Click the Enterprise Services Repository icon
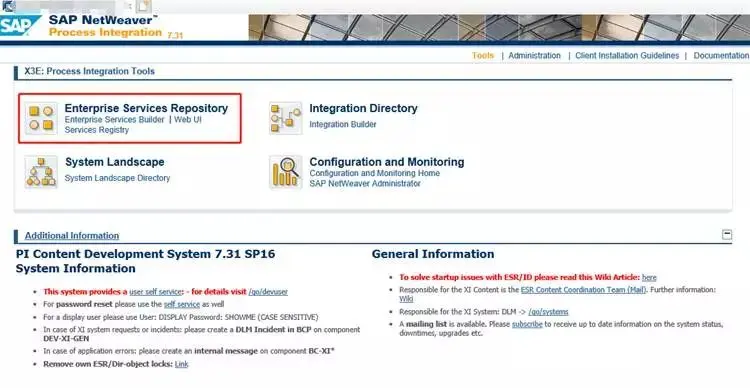 41,118
